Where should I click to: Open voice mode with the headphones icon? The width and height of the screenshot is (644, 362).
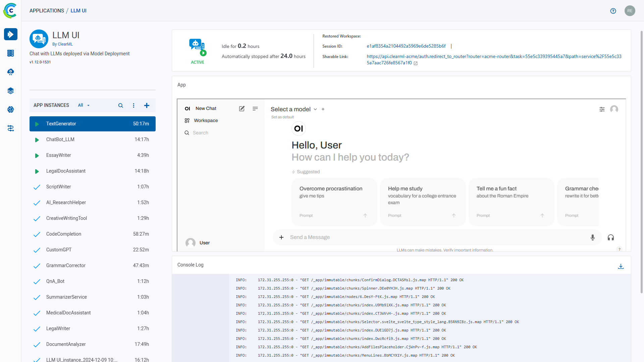(x=611, y=237)
